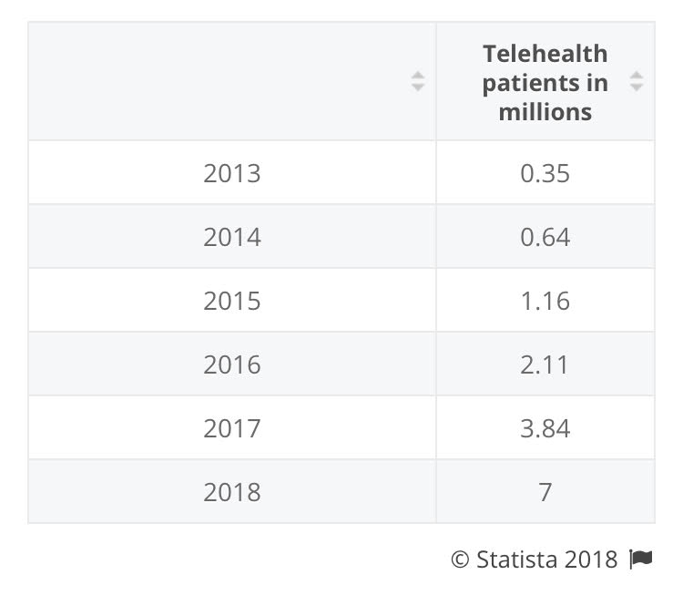683x616 pixels.
Task: Select the 2017 year cell
Action: click(x=232, y=428)
